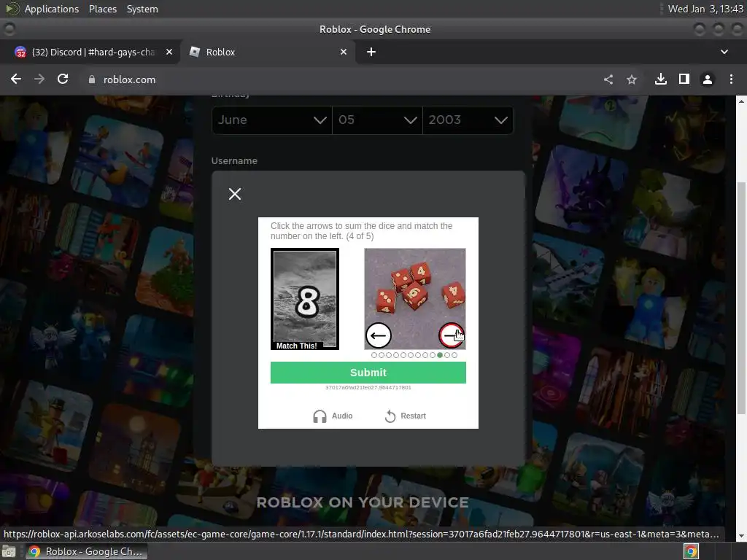This screenshot has height=560, width=747.
Task: Toggle Chrome side panel
Action: click(x=684, y=79)
